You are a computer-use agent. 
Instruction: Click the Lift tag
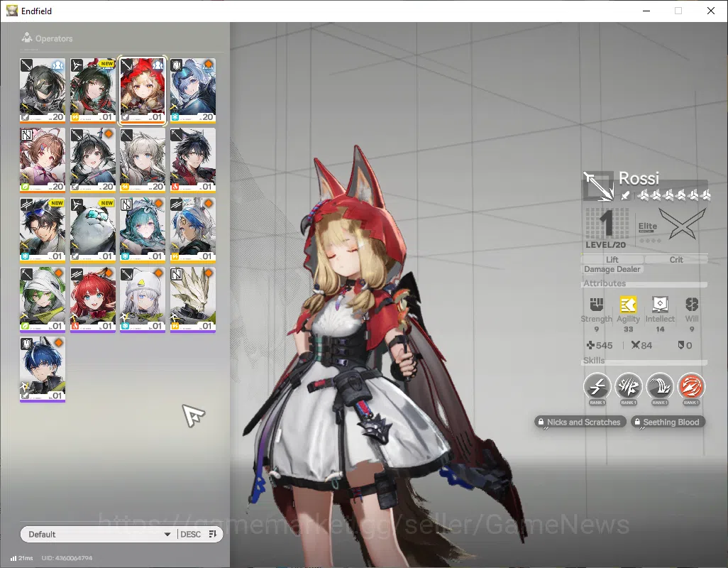coord(612,260)
